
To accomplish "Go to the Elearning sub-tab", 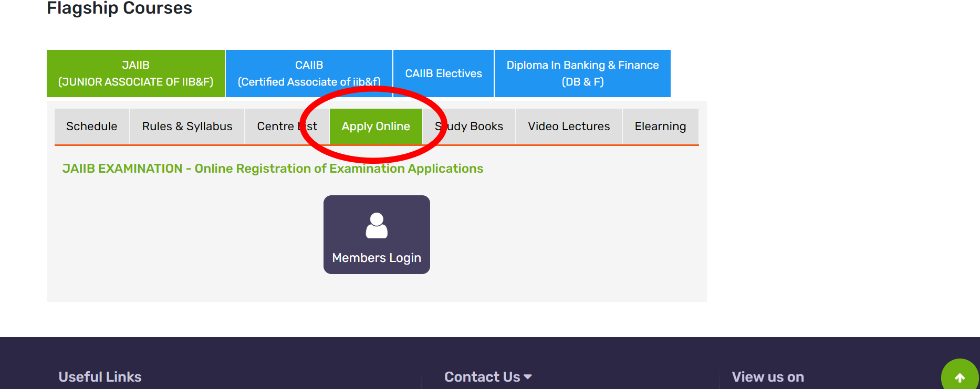I will [660, 127].
